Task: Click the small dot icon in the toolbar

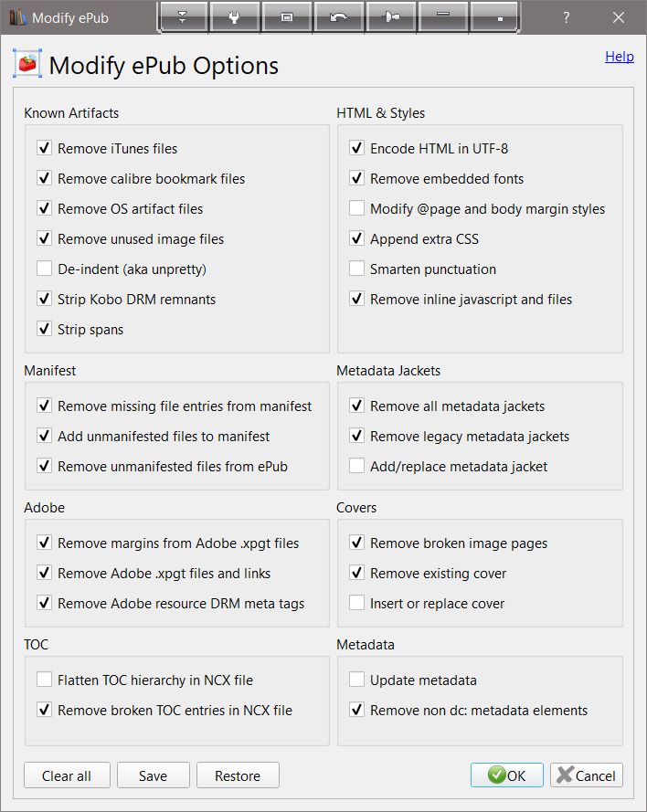Action: tap(499, 16)
